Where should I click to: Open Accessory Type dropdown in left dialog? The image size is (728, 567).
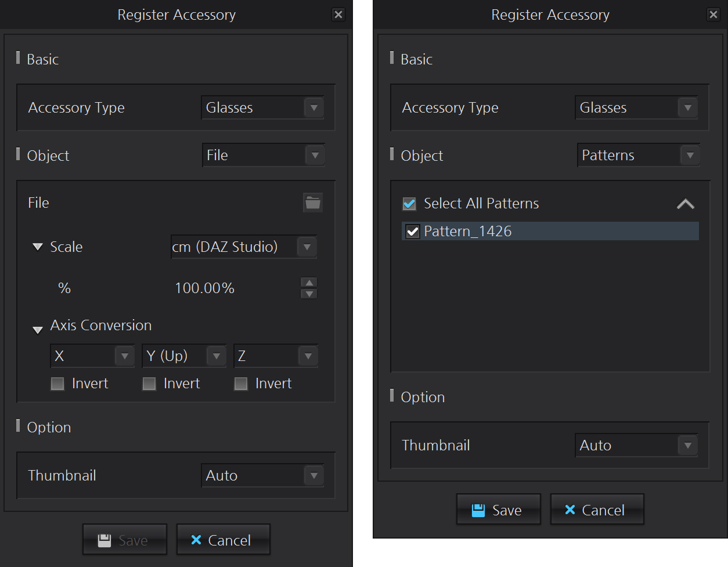click(263, 108)
